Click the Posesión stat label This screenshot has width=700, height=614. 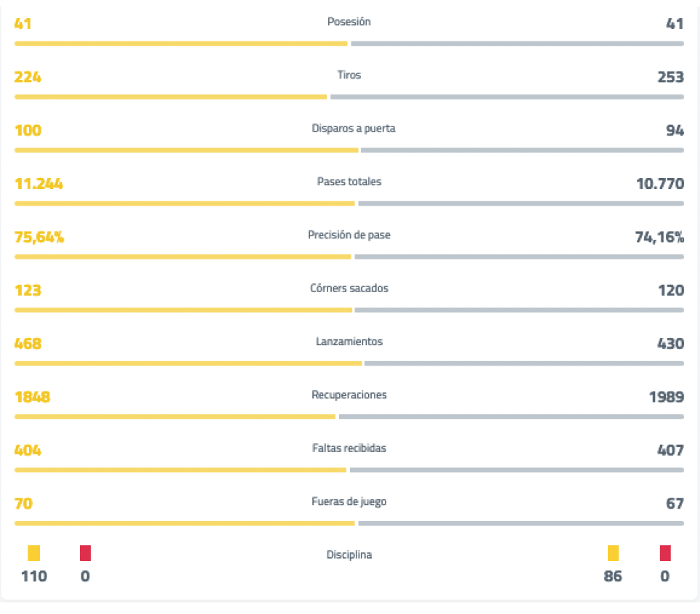(x=349, y=22)
